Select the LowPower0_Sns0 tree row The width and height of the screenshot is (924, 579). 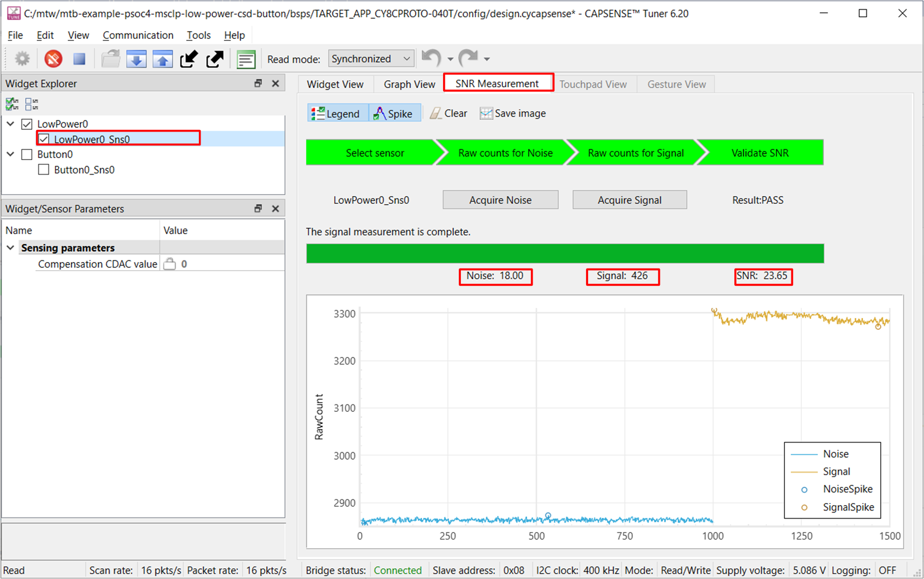(x=143, y=139)
